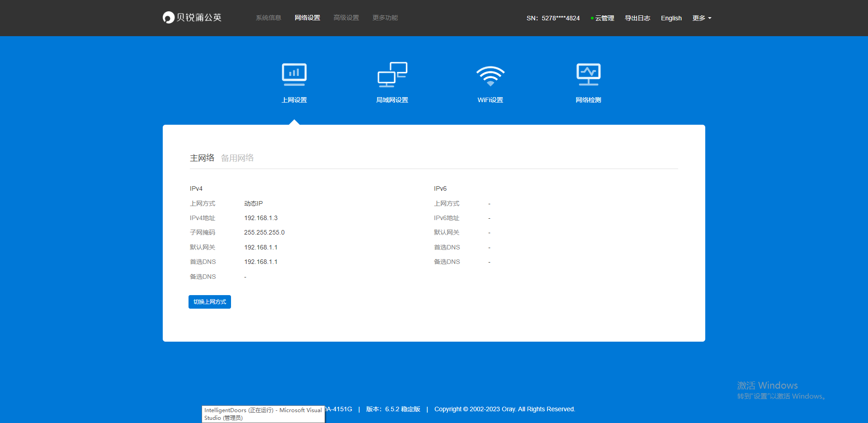Select the 主网络 tab
Screen dimensions: 868x423
(202, 158)
